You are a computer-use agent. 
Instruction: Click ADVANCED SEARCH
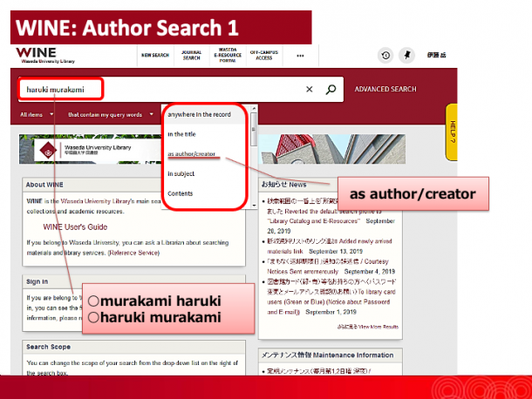coord(385,89)
